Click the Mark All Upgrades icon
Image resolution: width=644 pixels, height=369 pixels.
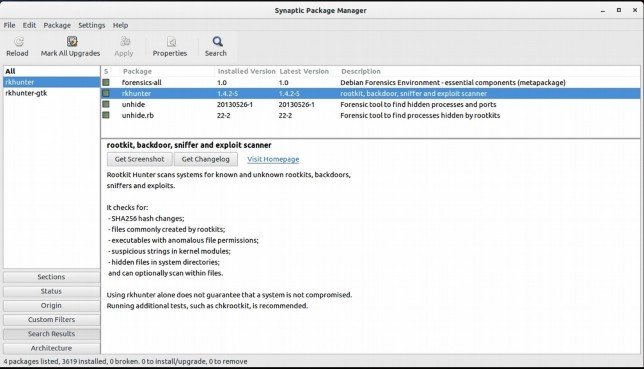pyautogui.click(x=72, y=41)
